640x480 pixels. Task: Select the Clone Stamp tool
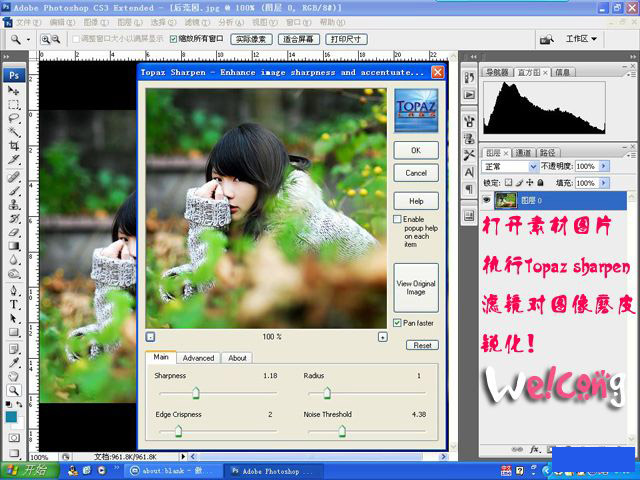[x=13, y=204]
